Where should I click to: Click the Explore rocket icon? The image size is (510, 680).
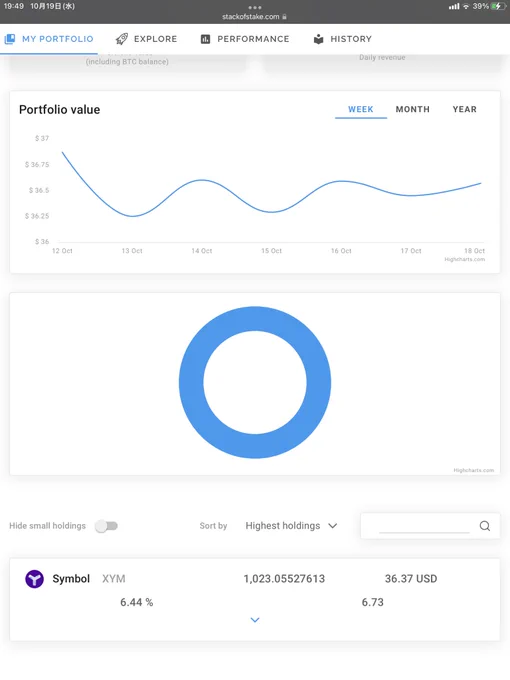click(122, 39)
